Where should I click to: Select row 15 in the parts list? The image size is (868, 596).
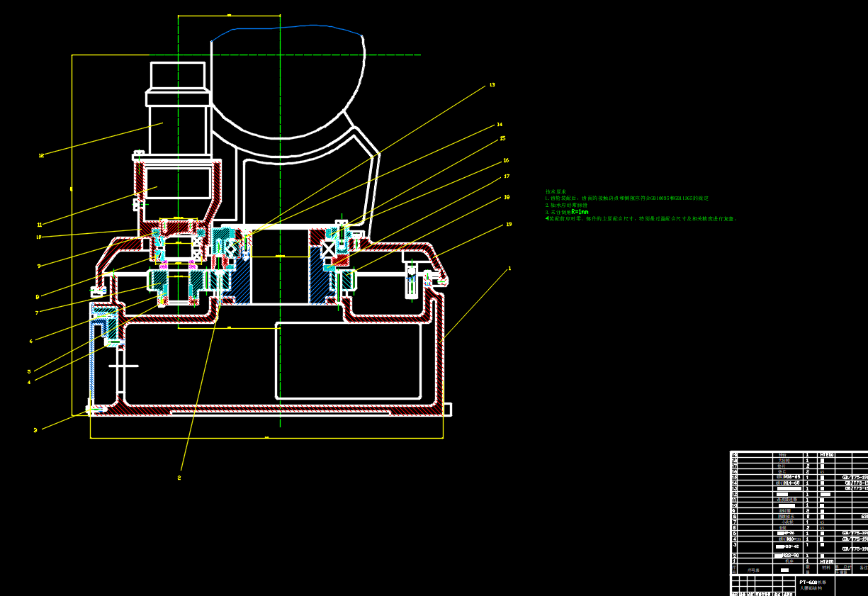tap(799, 477)
